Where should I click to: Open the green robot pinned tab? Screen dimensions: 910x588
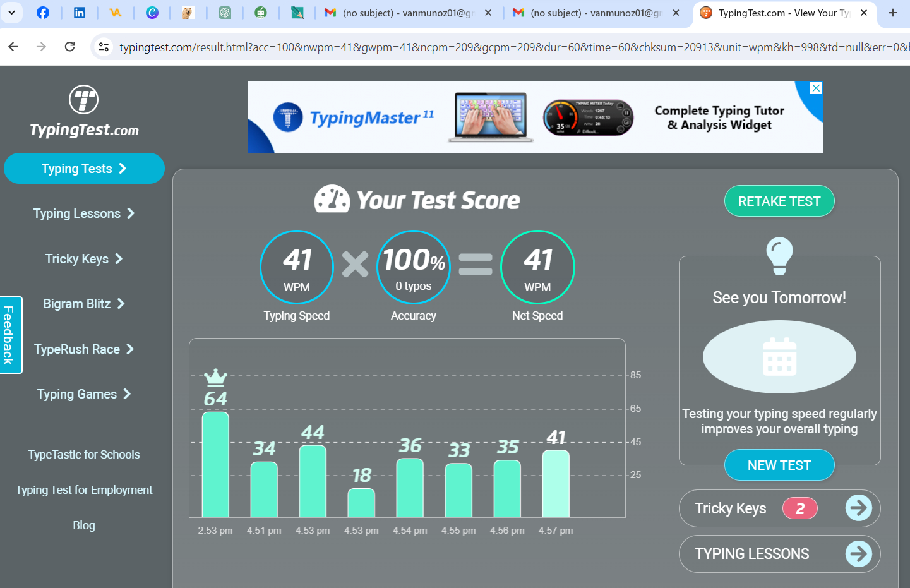tap(261, 13)
